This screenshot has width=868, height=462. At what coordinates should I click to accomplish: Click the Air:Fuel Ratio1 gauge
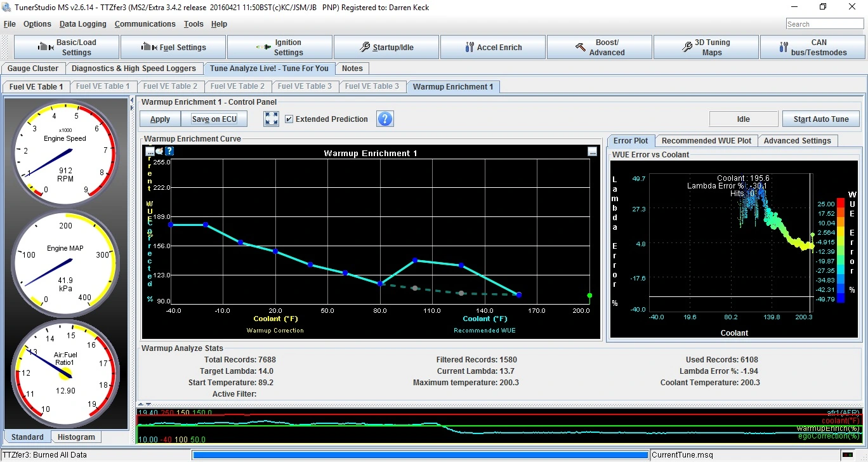coord(65,374)
